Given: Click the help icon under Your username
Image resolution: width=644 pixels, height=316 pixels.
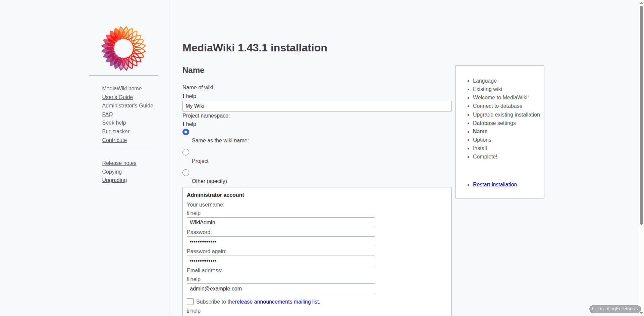Looking at the screenshot, I should point(194,213).
